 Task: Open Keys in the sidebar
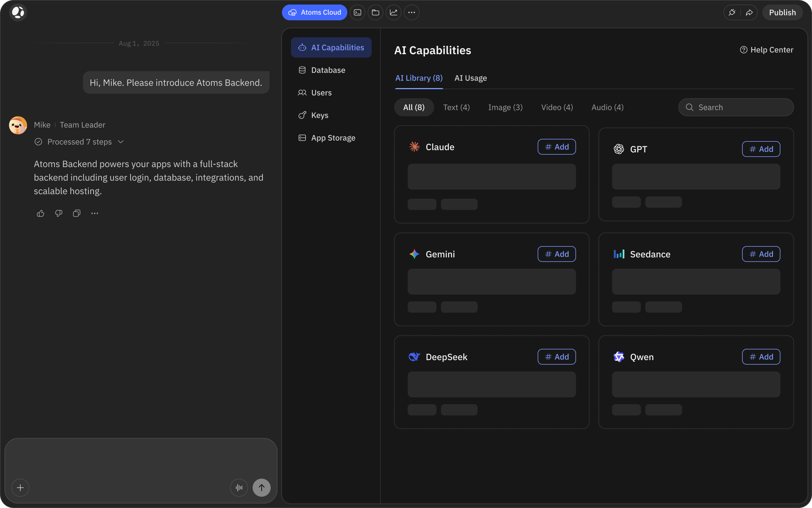point(331,115)
